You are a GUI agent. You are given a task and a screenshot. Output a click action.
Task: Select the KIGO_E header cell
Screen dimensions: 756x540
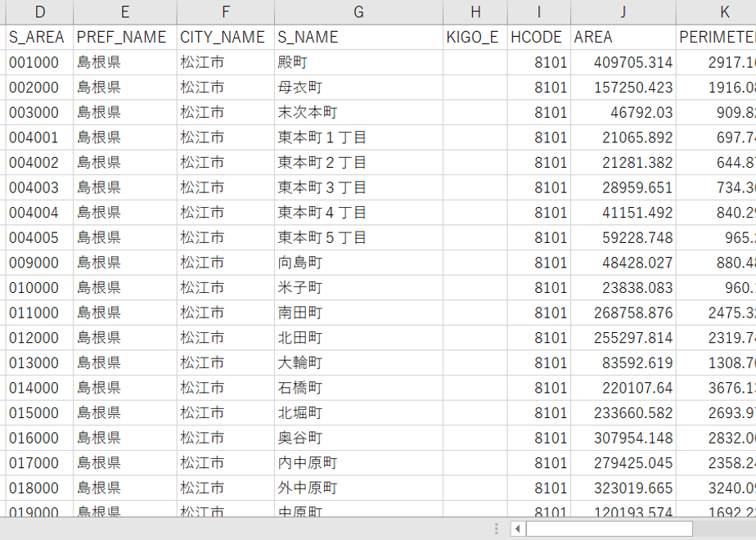click(475, 37)
